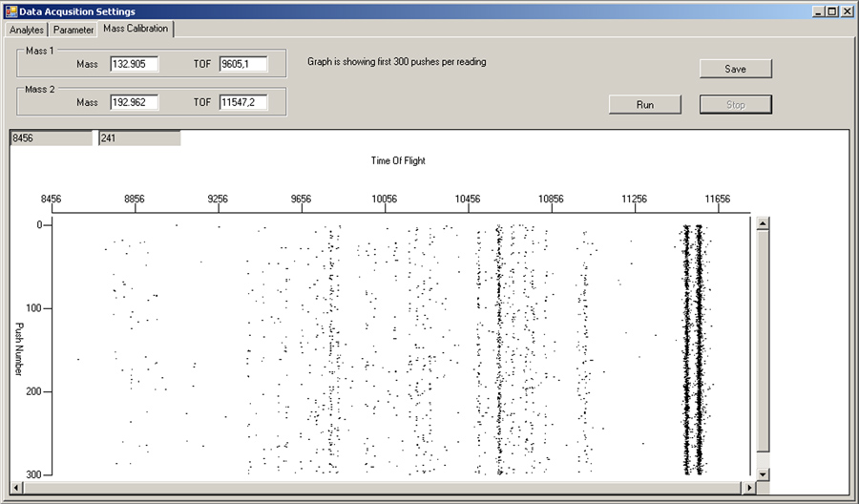Open the Parameter tab
The width and height of the screenshot is (859, 504).
click(x=73, y=30)
